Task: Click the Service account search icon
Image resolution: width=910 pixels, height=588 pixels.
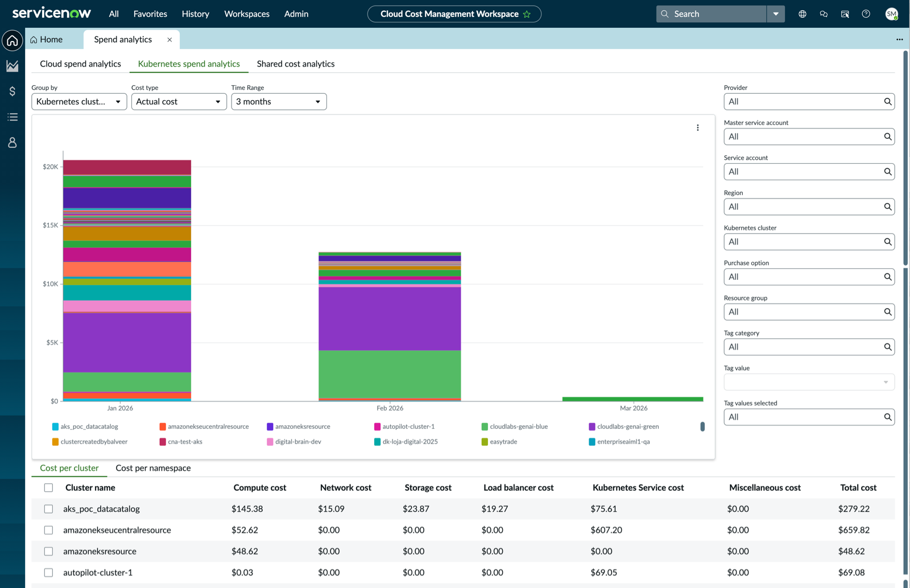Action: [887, 172]
